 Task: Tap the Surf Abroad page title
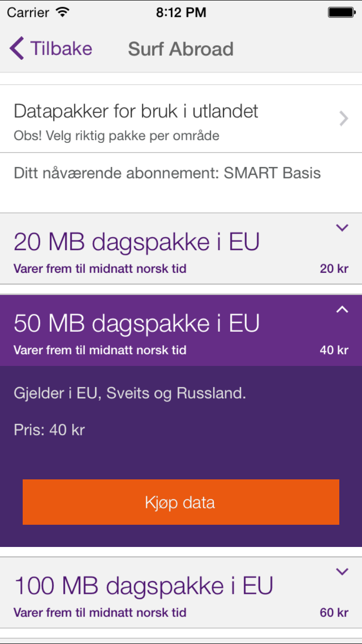pyautogui.click(x=181, y=49)
